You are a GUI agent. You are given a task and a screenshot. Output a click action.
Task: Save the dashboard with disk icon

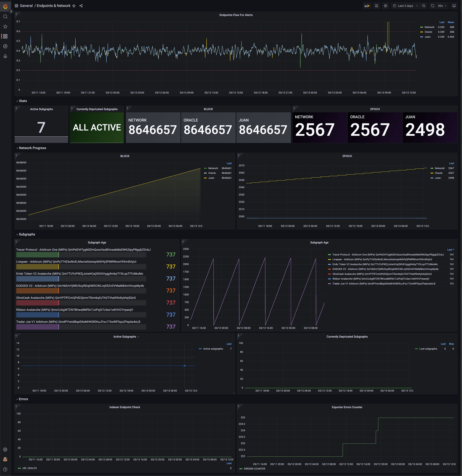pyautogui.click(x=377, y=6)
